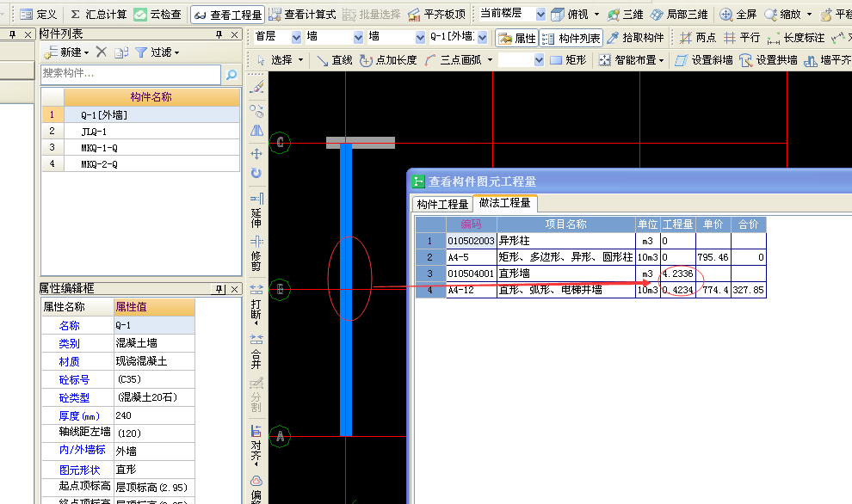Open 智能布置 smart layout menu
This screenshot has width=852, height=504.
pyautogui.click(x=632, y=59)
